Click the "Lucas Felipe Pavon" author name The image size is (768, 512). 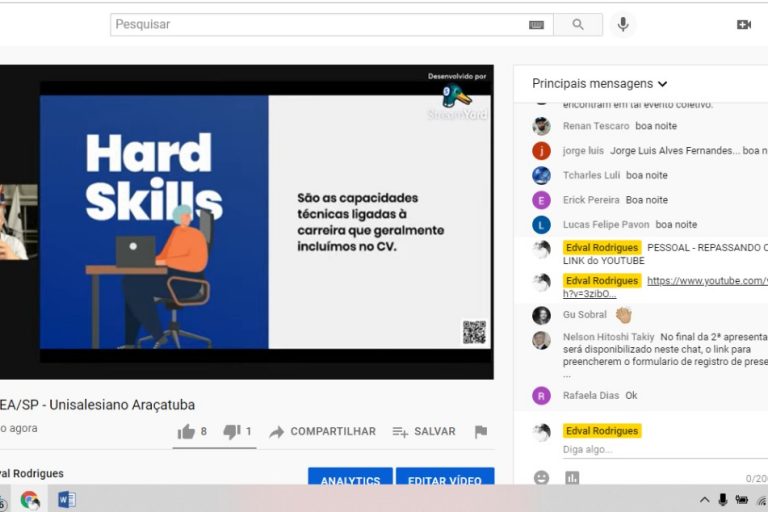(606, 224)
